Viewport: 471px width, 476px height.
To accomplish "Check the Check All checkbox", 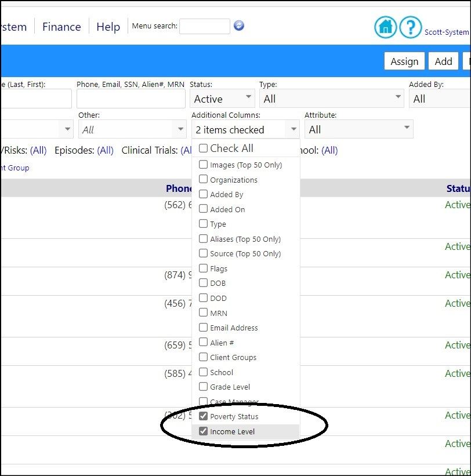I will tap(203, 148).
